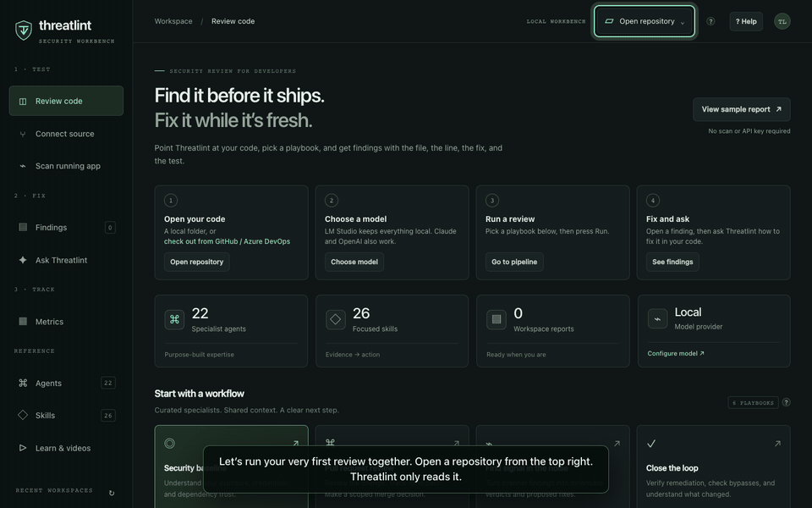
Task: Click the View sample report button
Action: click(742, 109)
